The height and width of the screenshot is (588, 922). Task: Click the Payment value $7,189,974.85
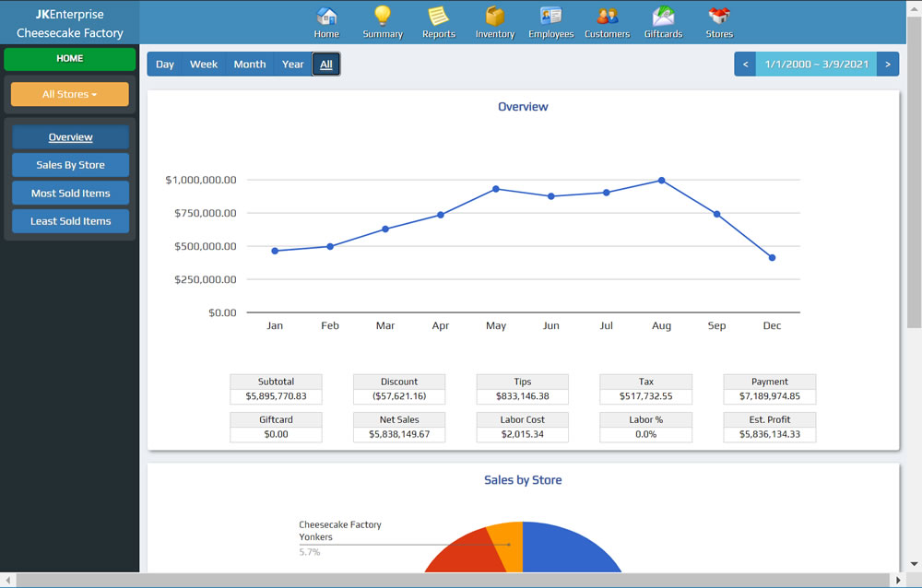(x=770, y=396)
